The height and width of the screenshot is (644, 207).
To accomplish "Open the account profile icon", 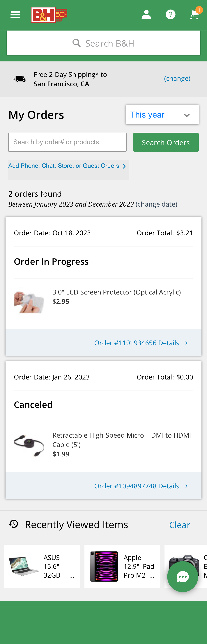I will tap(146, 14).
